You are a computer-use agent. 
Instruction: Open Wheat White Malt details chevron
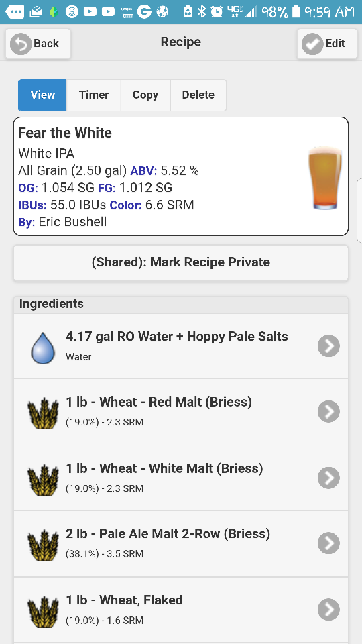(328, 478)
